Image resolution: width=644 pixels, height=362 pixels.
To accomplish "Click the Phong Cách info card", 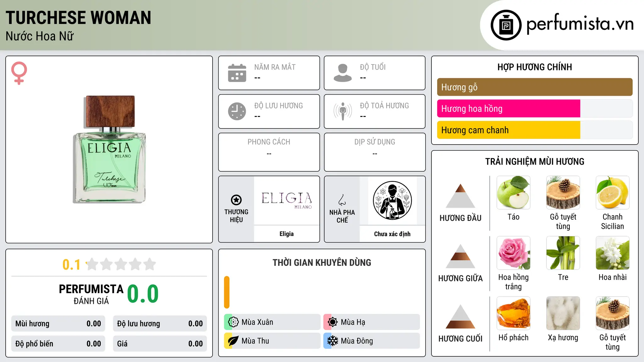I will [x=269, y=152].
